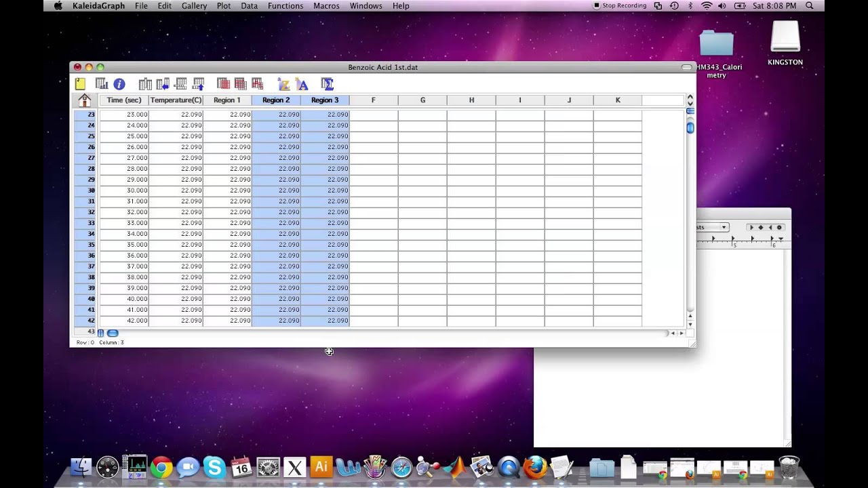
Task: Open Safari from the Dock
Action: [401, 467]
